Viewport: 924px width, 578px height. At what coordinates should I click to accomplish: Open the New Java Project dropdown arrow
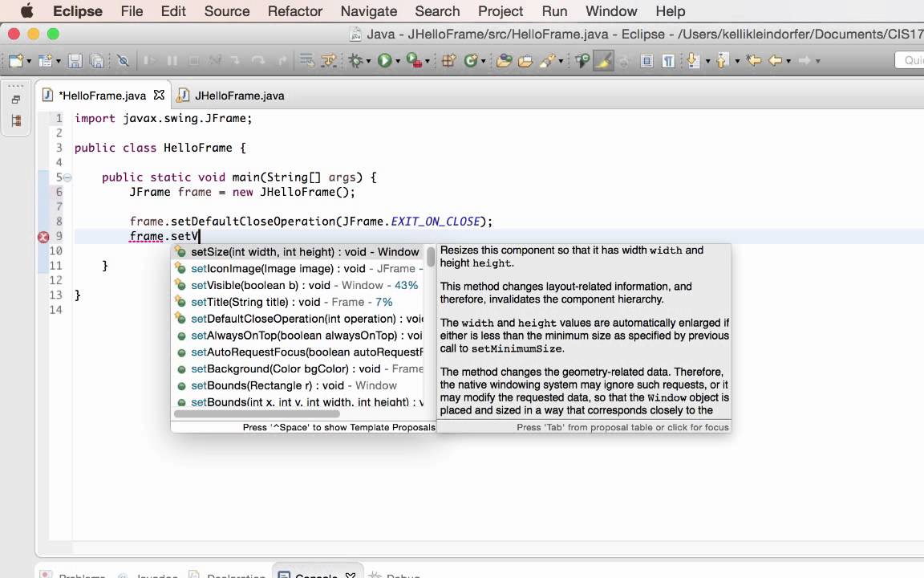(59, 61)
